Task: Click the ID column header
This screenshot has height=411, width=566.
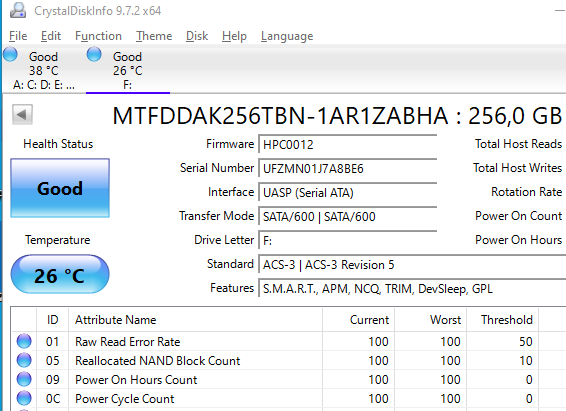Action: (52, 320)
